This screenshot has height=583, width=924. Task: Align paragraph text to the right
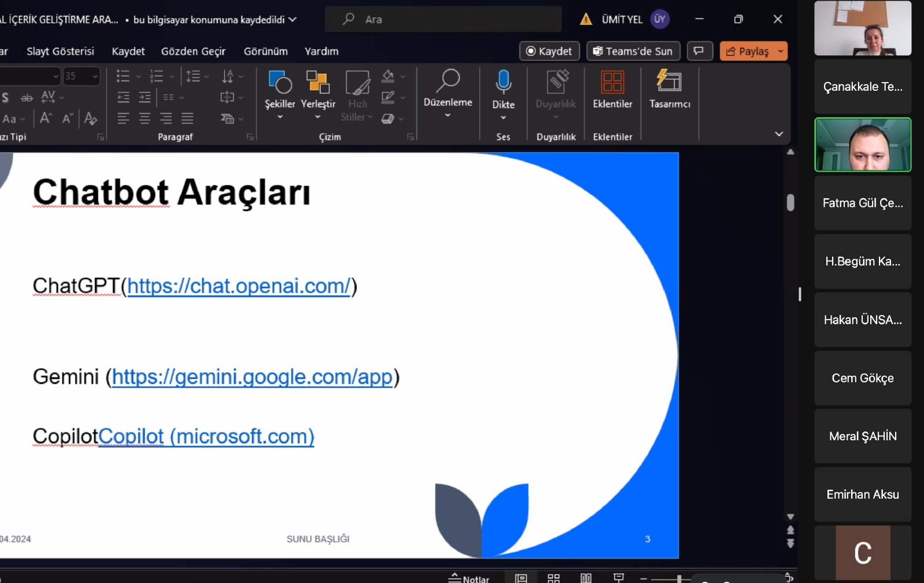(x=166, y=118)
